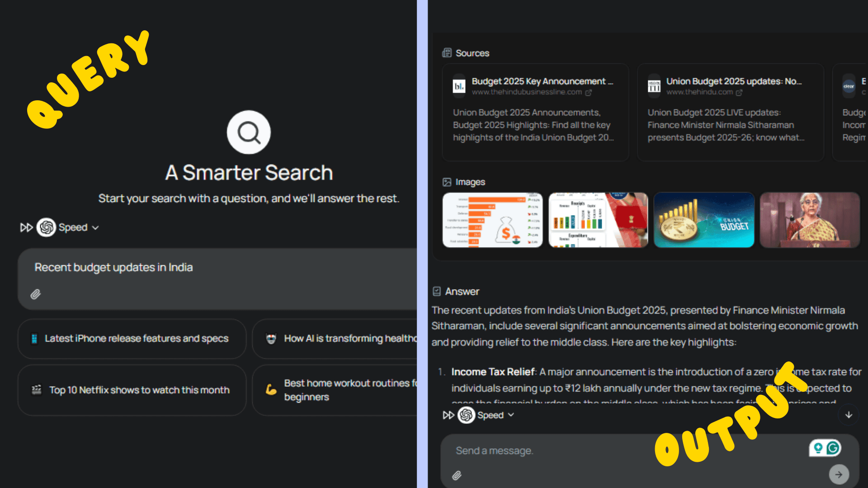Screen dimensions: 868x488
Task: Open thehindubusinessline.com external link icon
Action: click(589, 93)
